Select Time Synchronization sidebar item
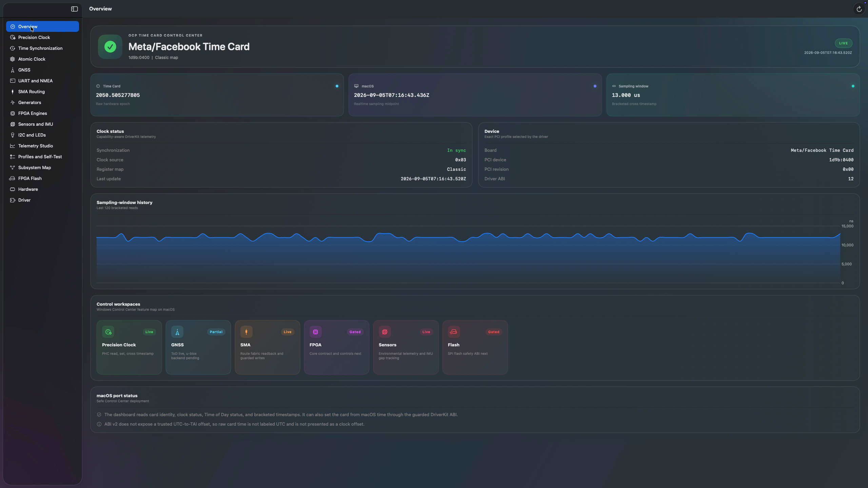The image size is (868, 488). (x=42, y=48)
